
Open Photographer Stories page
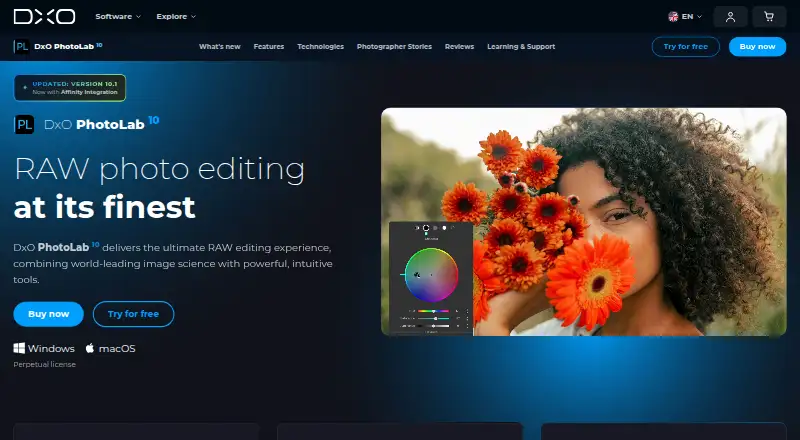(x=394, y=46)
